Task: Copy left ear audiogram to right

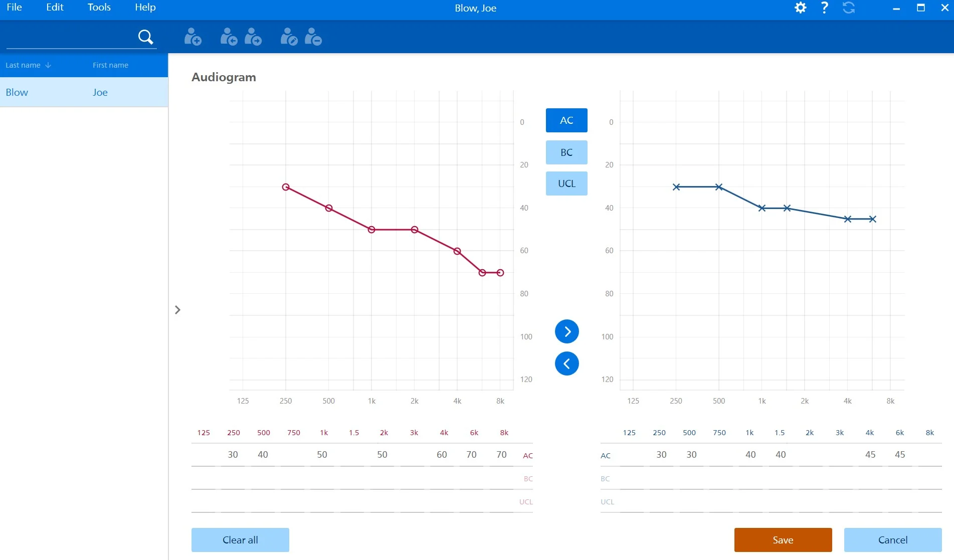Action: tap(567, 363)
